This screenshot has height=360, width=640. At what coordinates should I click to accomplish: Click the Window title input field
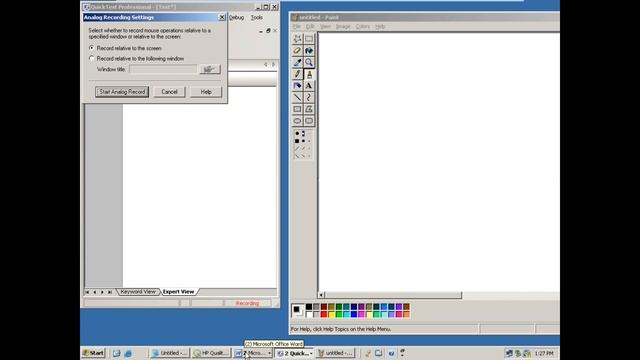click(163, 69)
